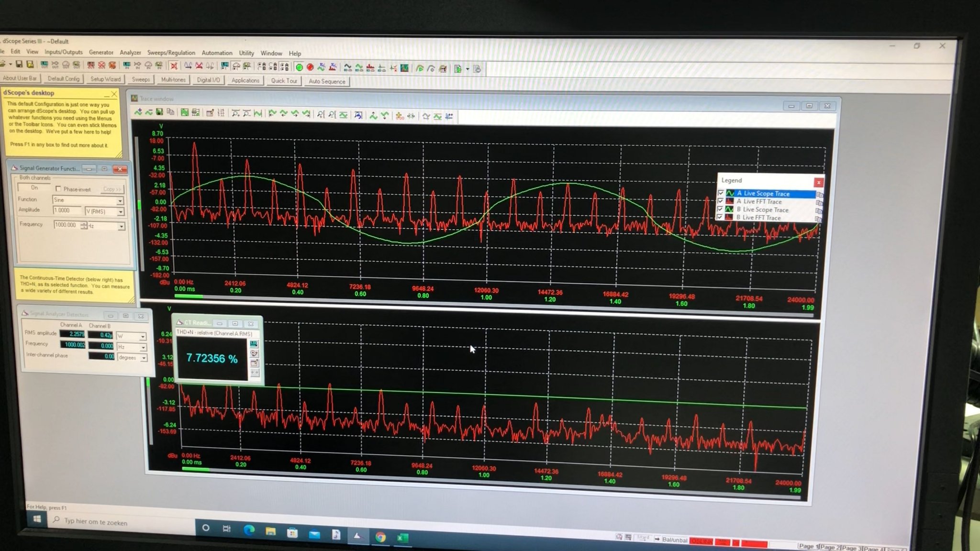Click the red stop circle icon
The width and height of the screenshot is (980, 551).
click(x=310, y=67)
